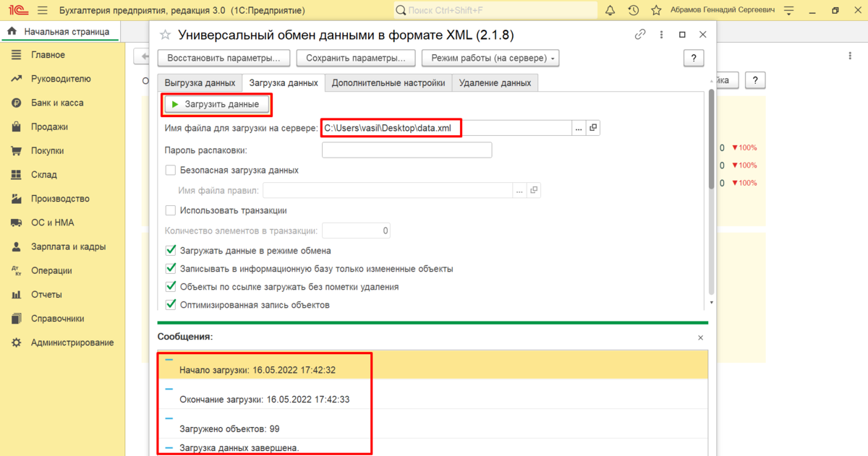Uncheck Объекты по ссылке без пометки удаления
The image size is (868, 456).
[x=171, y=287]
